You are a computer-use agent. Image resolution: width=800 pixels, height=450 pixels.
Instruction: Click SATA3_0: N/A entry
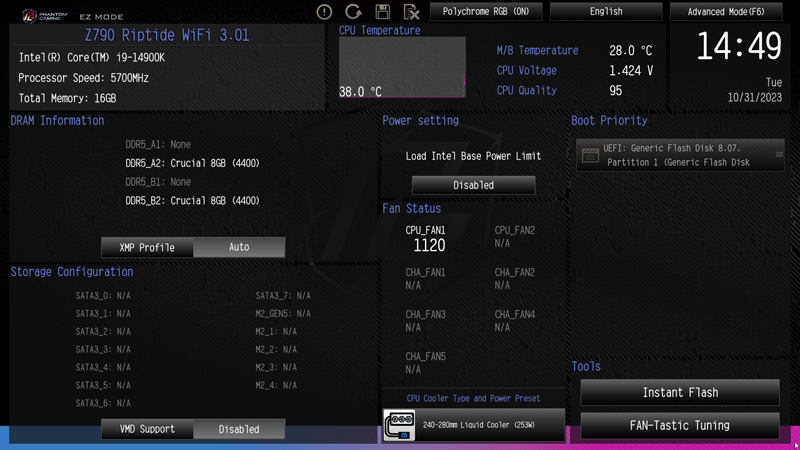[x=103, y=295]
